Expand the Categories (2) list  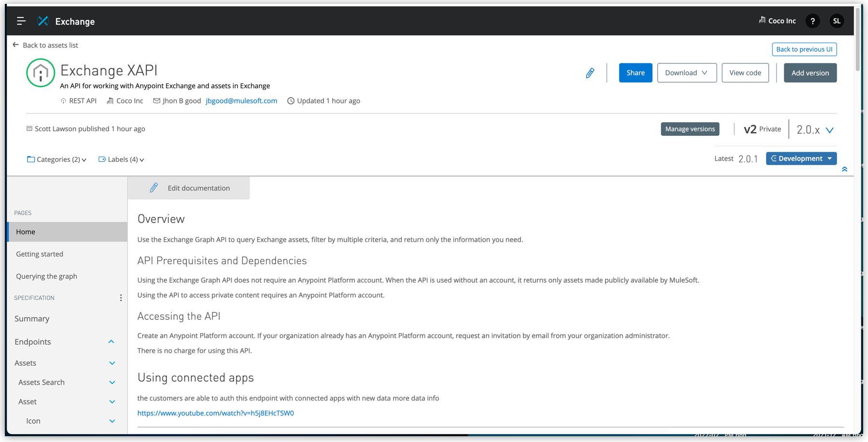click(x=57, y=159)
